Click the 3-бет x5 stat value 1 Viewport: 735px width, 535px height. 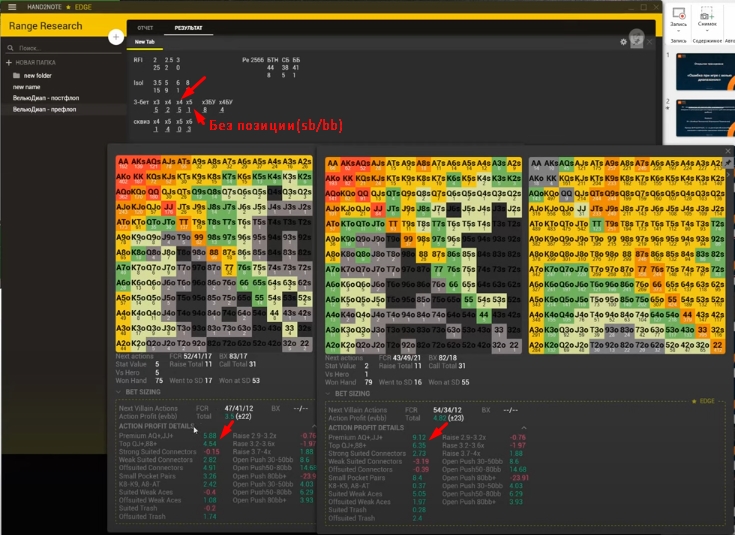pyautogui.click(x=189, y=110)
